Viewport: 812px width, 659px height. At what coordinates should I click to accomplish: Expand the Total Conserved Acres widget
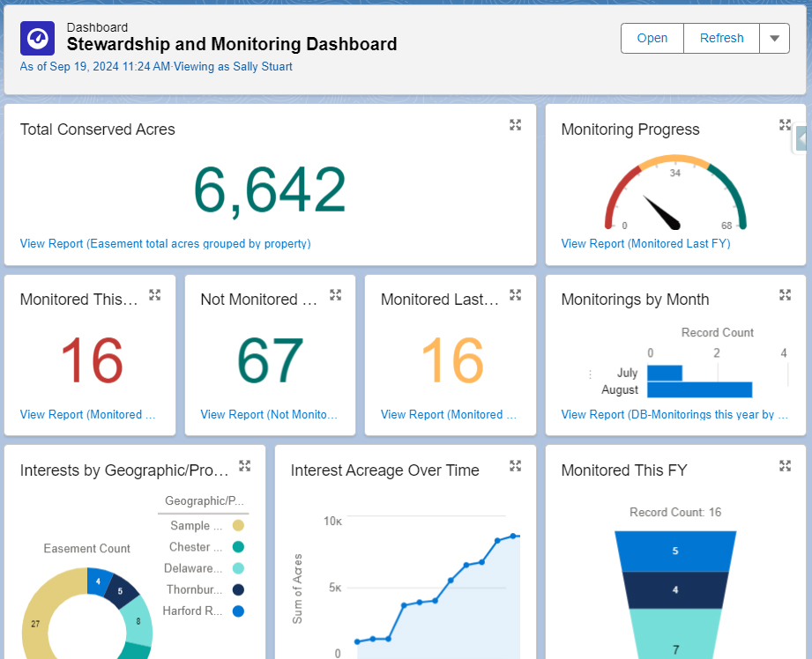(x=516, y=125)
